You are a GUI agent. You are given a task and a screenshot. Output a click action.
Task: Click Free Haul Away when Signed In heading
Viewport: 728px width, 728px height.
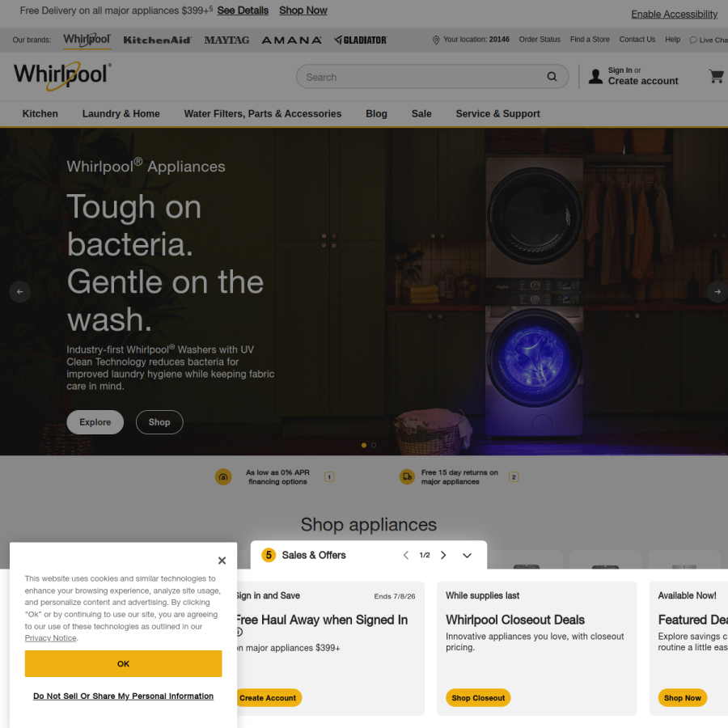(x=321, y=620)
